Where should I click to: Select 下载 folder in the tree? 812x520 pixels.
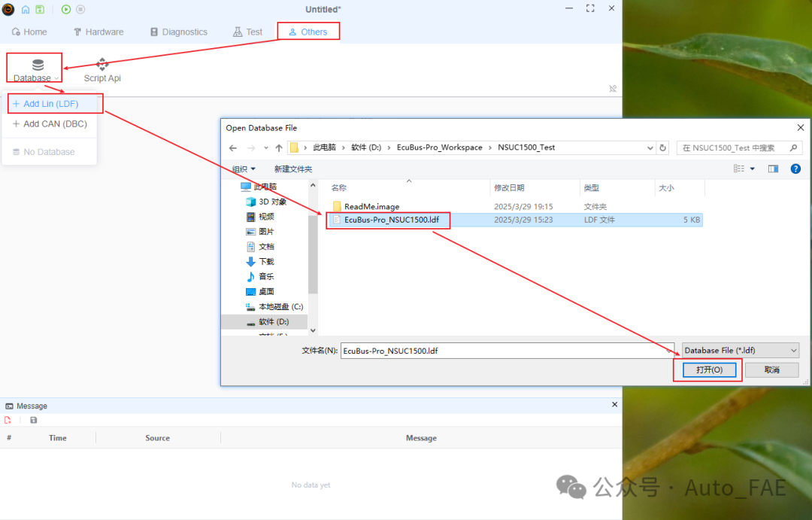(260, 262)
